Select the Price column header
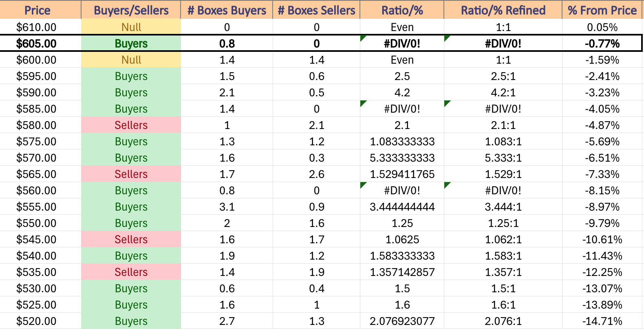This screenshot has height=329, width=644. [x=40, y=10]
